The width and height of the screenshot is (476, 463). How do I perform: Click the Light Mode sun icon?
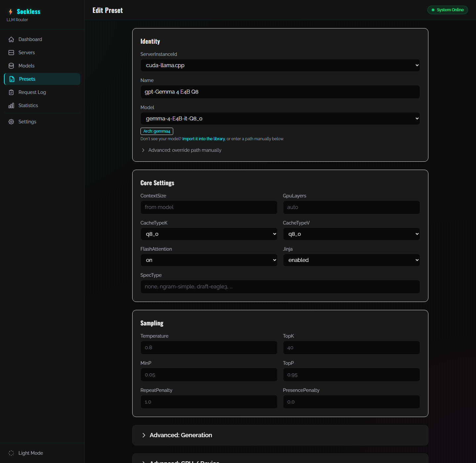11,453
